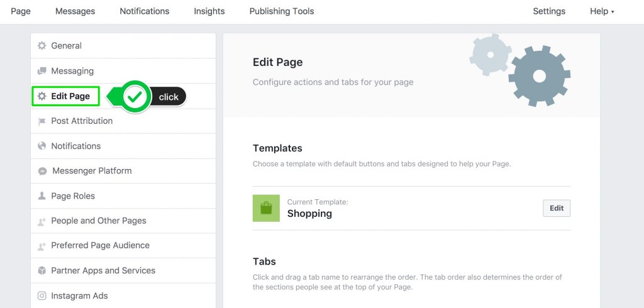Open Page Roles settings
The width and height of the screenshot is (644, 308).
coord(123,196)
